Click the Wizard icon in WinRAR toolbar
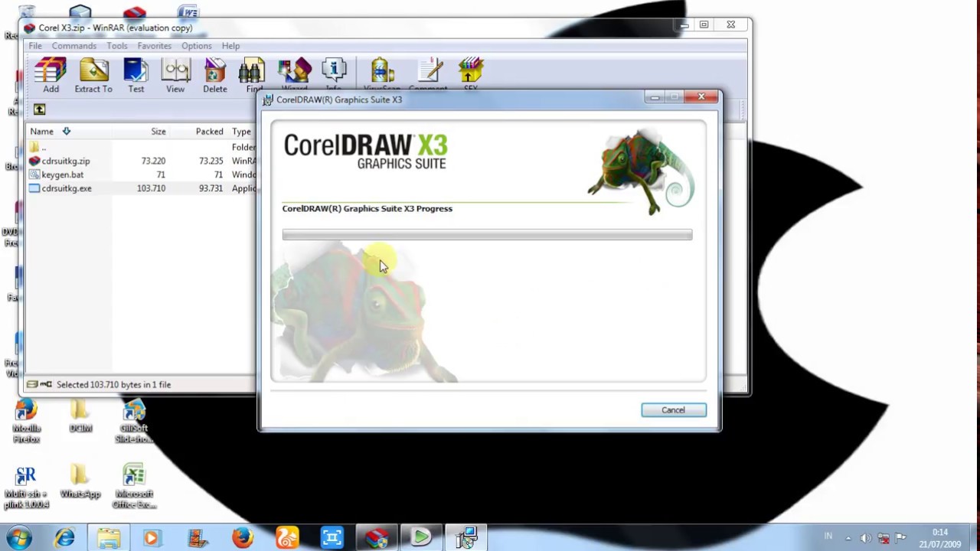 coord(294,75)
